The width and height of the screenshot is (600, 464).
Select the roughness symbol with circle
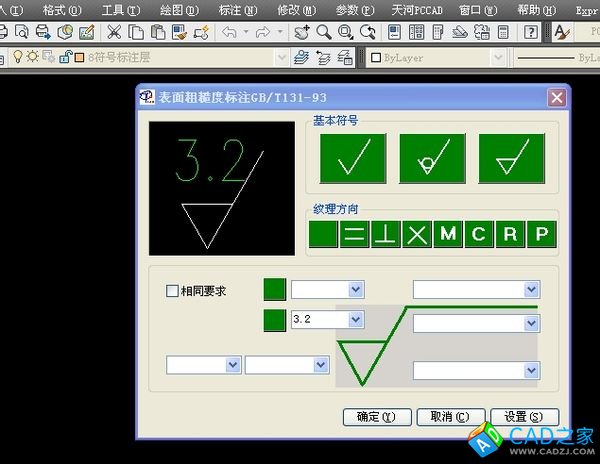click(x=432, y=156)
